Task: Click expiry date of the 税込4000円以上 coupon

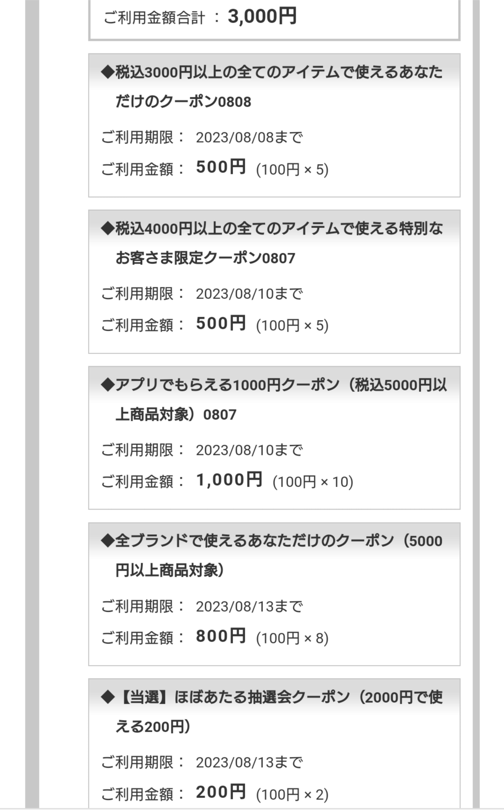Action: (x=249, y=294)
